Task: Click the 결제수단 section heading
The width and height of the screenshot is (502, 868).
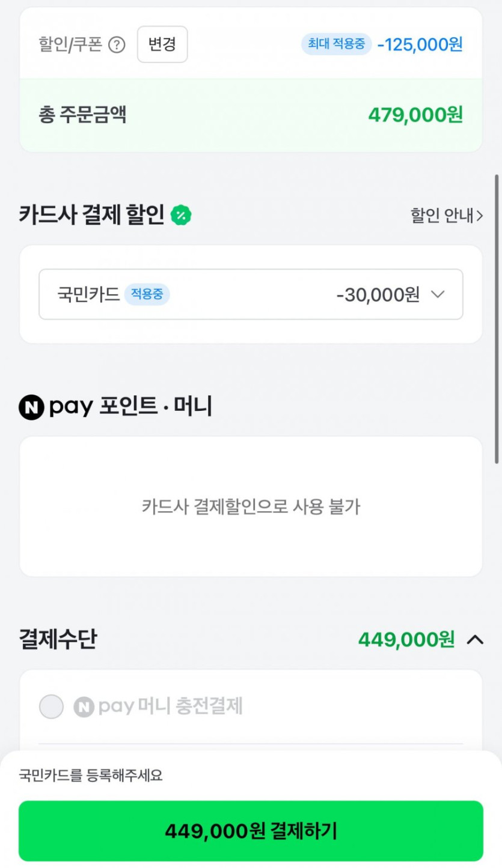Action: pos(58,640)
